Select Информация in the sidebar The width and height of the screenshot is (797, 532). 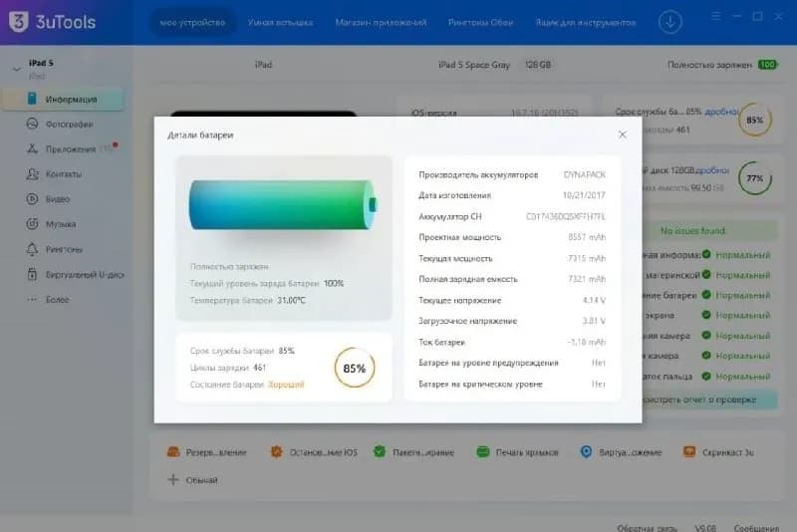click(63, 99)
